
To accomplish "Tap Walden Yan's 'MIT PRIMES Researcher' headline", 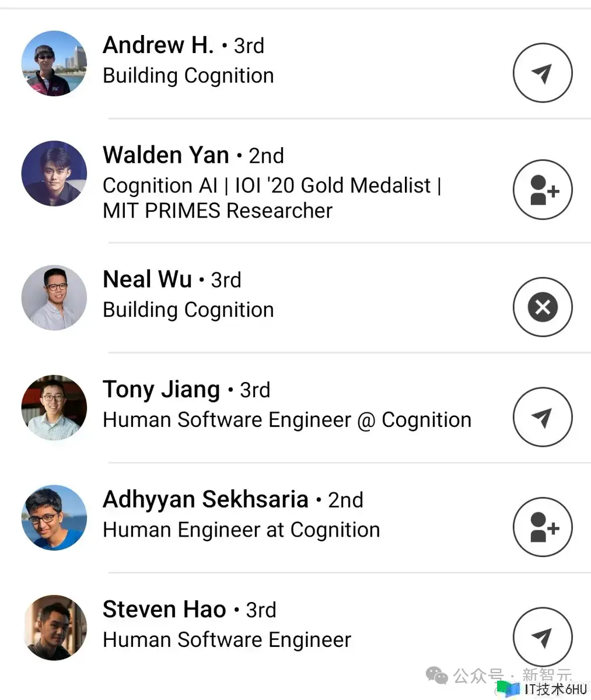I will [217, 211].
